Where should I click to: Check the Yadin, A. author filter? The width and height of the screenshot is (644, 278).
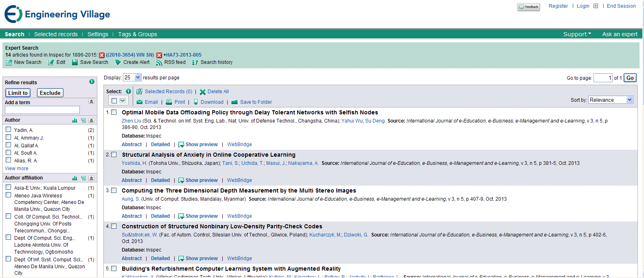[8, 129]
